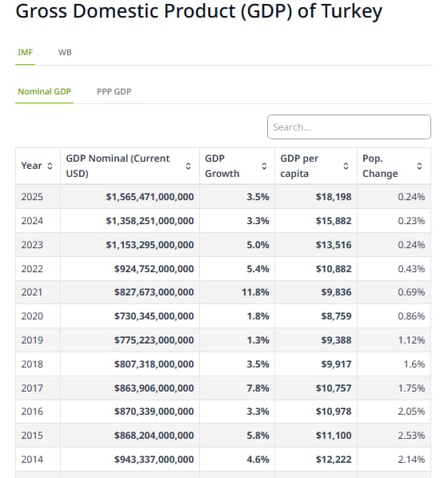
Task: Click sort arrows for GDP Nominal column
Action: pos(188,166)
